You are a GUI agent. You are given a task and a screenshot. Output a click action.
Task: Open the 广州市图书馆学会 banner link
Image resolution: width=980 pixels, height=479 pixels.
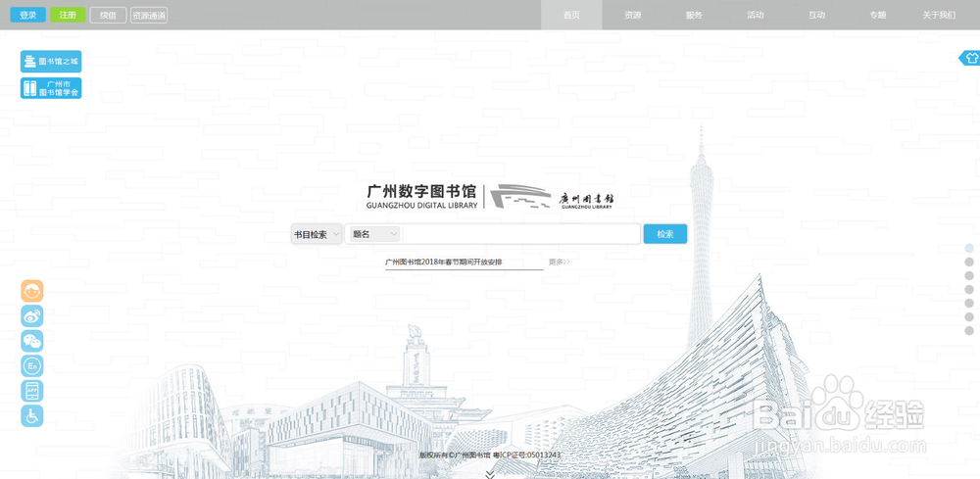click(51, 88)
